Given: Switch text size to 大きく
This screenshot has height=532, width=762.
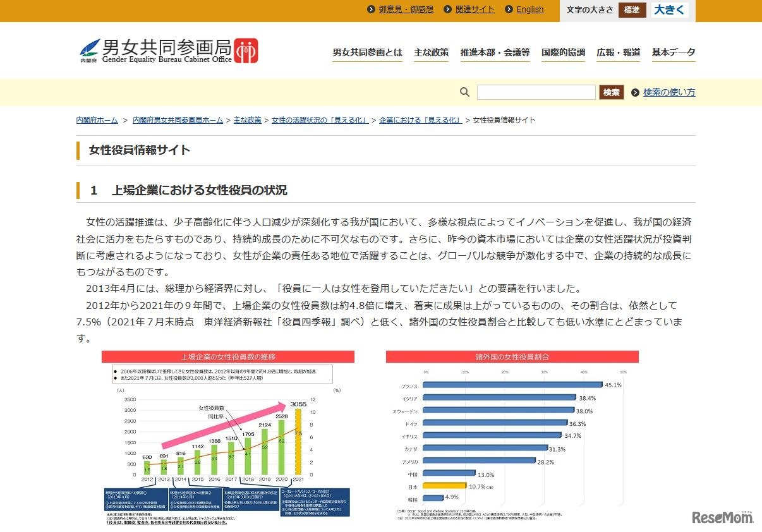Looking at the screenshot, I should pyautogui.click(x=669, y=10).
